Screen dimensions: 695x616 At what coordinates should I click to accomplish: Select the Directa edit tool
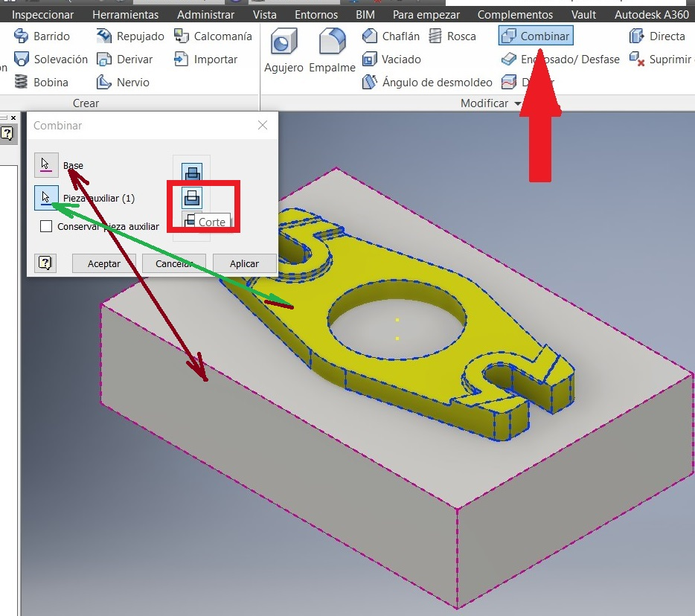point(657,36)
